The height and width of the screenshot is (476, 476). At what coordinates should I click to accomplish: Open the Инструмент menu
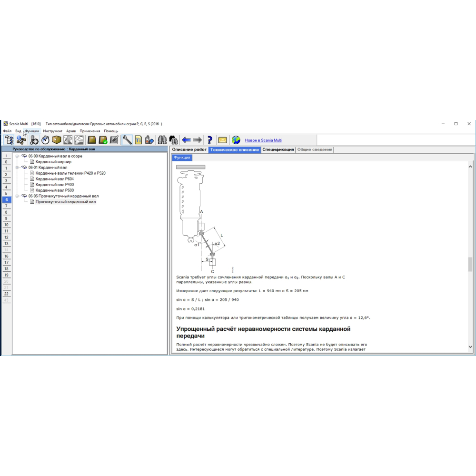52,131
